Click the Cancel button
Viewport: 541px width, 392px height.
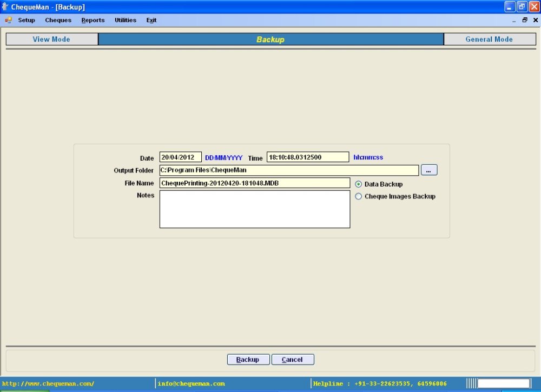coord(293,360)
